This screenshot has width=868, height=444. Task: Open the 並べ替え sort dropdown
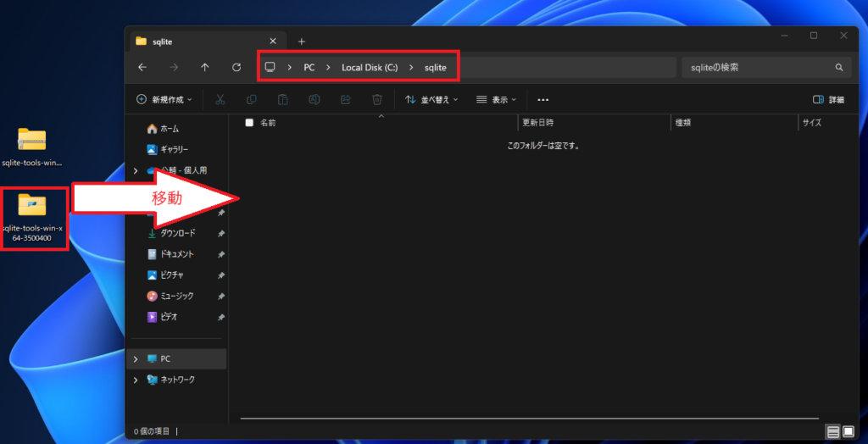point(431,100)
